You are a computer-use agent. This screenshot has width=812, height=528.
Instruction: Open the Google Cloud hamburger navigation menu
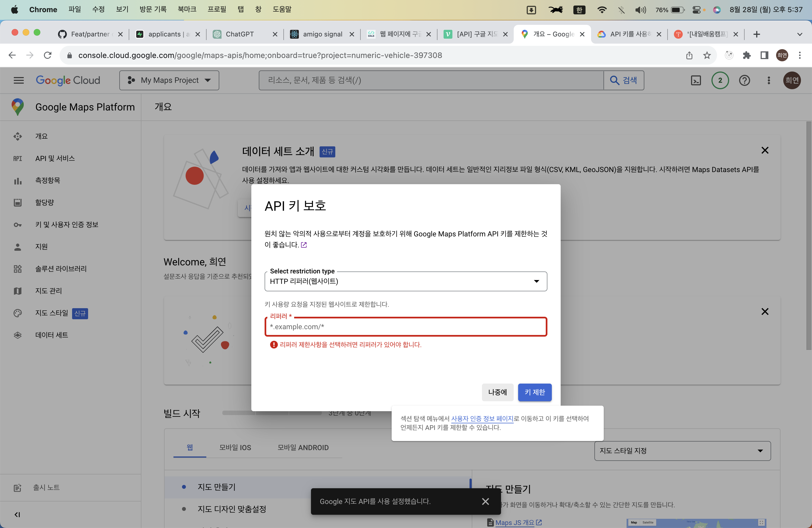(19, 80)
